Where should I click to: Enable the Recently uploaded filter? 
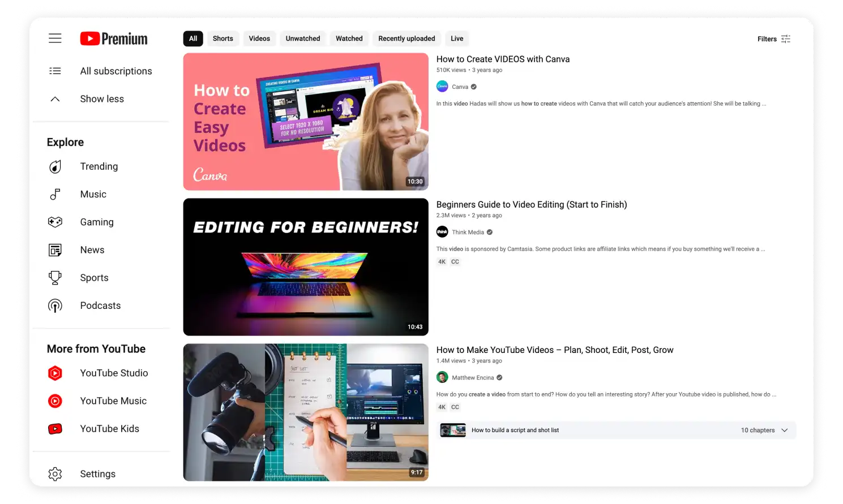point(406,38)
